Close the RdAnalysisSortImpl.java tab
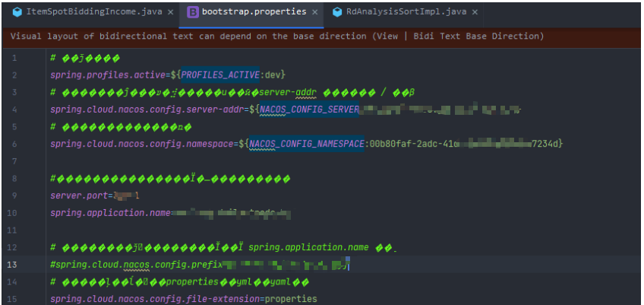This screenshot has height=305, width=644. 475,12
